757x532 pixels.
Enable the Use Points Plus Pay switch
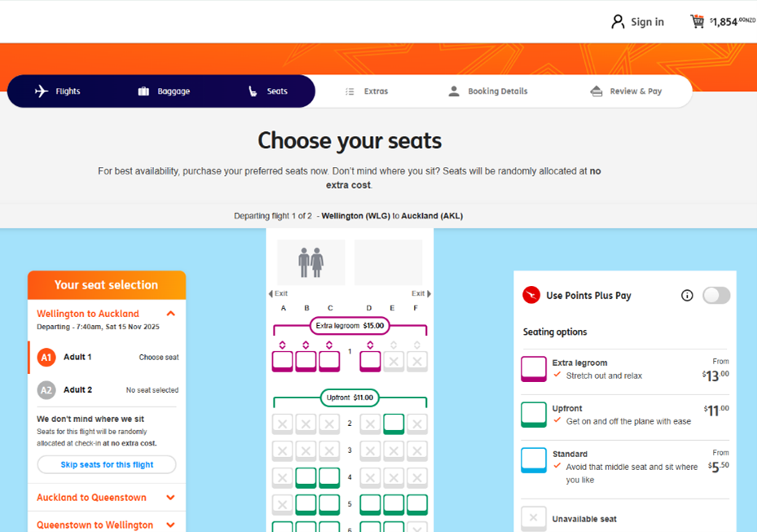(x=716, y=296)
